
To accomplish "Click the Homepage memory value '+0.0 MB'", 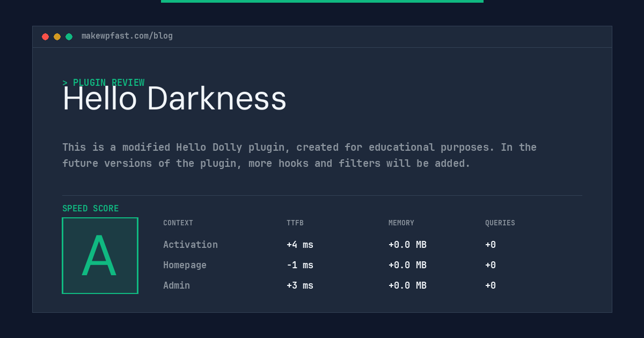I will click(407, 265).
